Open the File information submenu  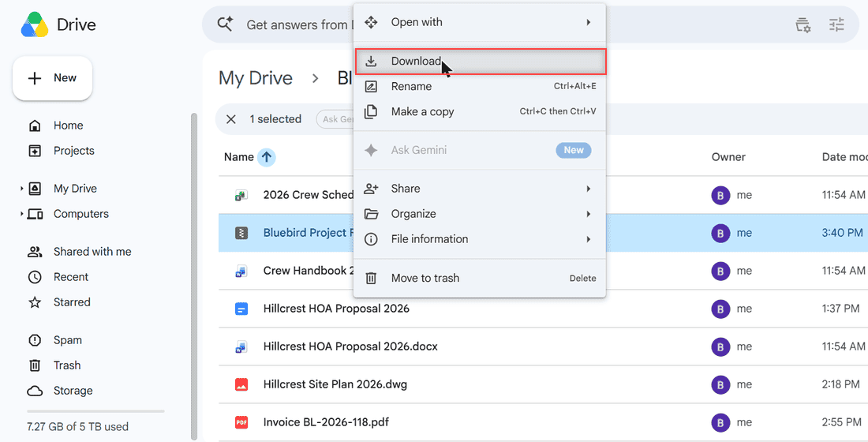point(480,239)
